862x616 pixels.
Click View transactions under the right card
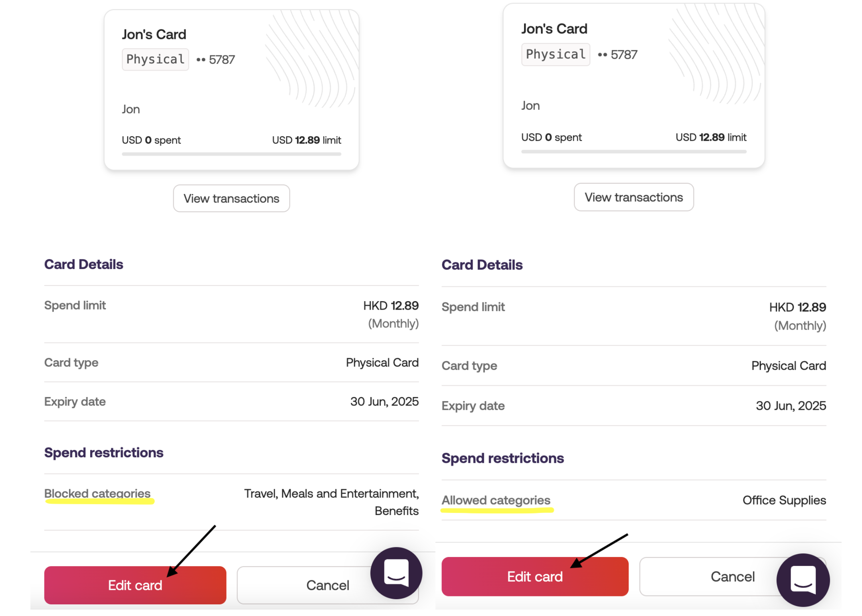[633, 197]
